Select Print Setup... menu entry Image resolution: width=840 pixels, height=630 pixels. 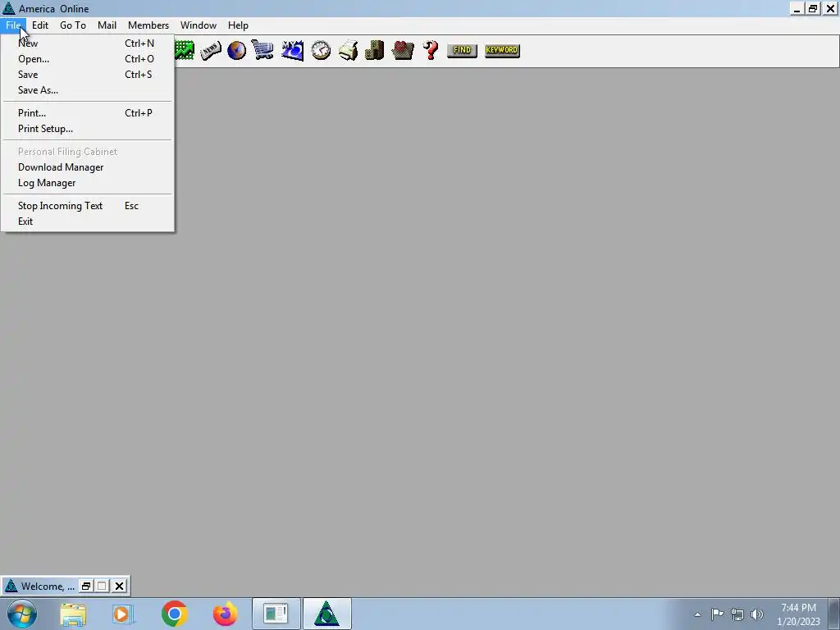click(87, 129)
